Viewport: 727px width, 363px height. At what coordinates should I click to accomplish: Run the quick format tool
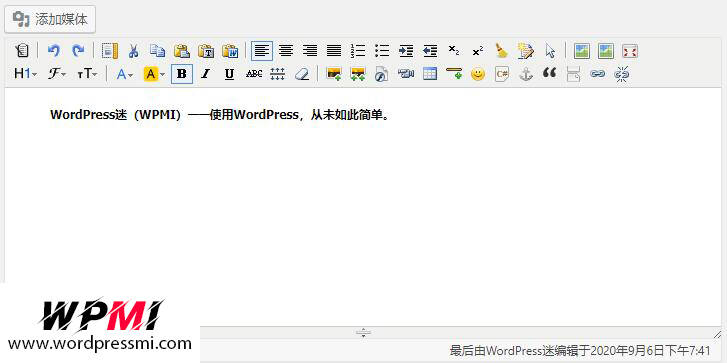(x=526, y=51)
